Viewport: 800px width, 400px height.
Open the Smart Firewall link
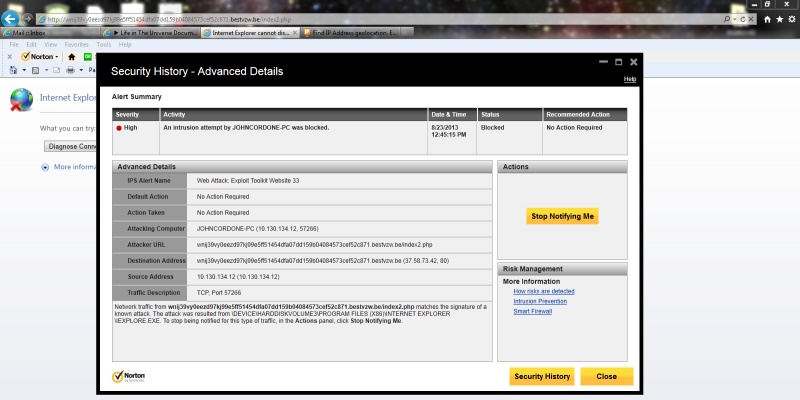[532, 311]
